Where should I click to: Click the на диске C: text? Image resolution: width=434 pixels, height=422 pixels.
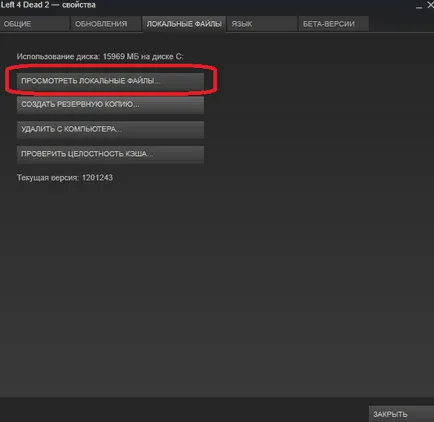(162, 56)
